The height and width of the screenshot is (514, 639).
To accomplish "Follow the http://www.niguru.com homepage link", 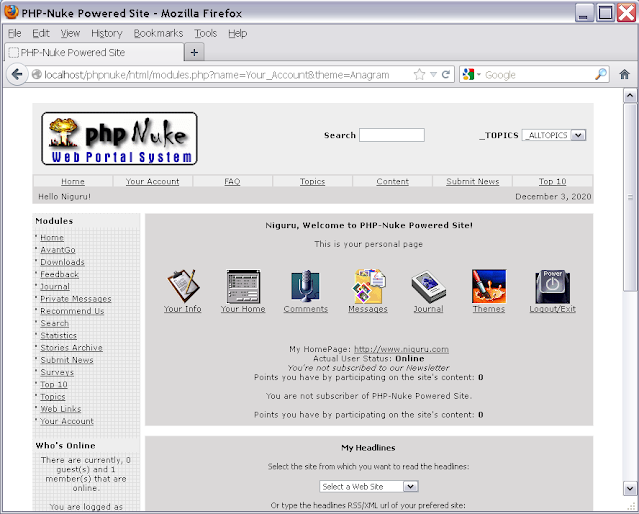I will pos(401,349).
